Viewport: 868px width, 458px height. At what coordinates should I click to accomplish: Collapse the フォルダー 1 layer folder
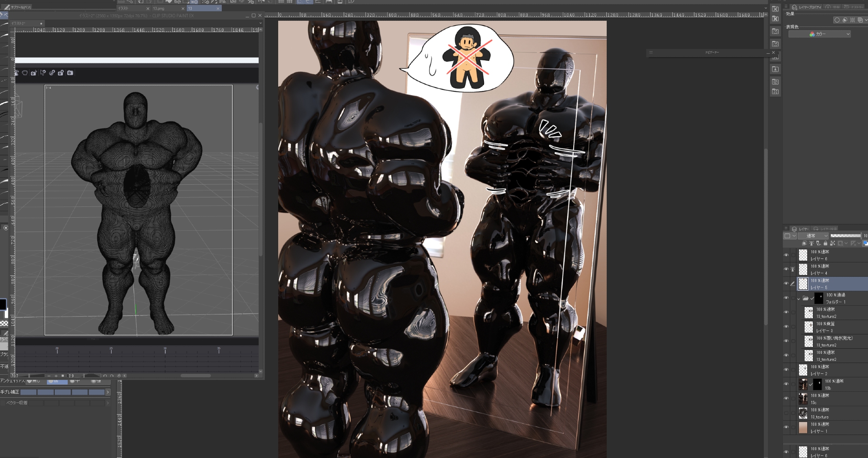[x=799, y=298]
